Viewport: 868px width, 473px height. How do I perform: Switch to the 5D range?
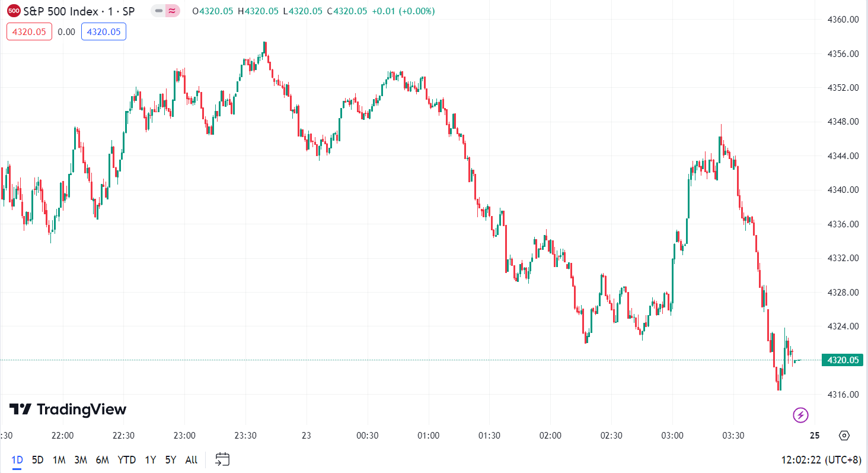click(x=38, y=459)
